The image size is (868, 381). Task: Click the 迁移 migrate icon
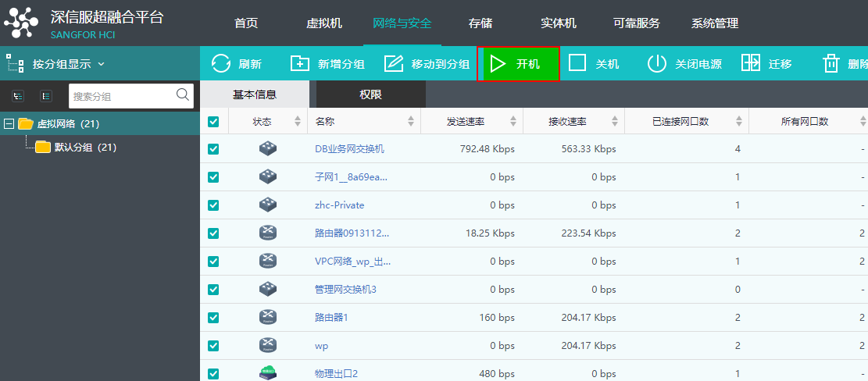[751, 63]
